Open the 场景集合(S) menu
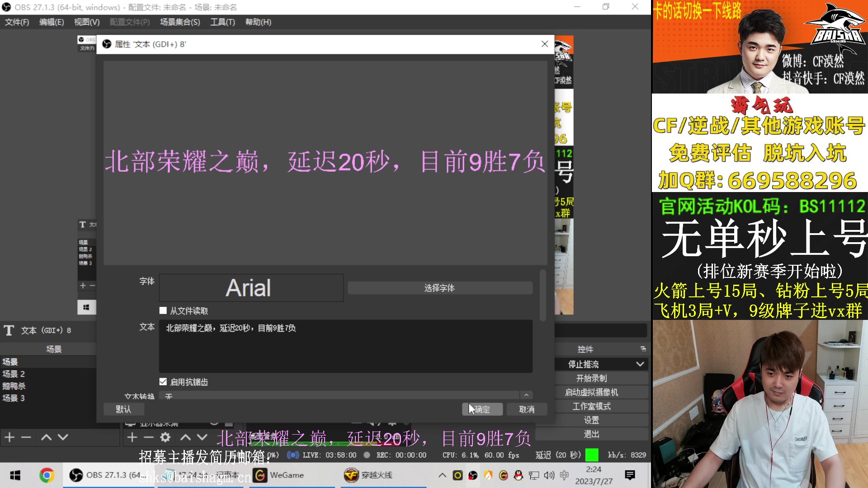The height and width of the screenshot is (488, 868). tap(180, 22)
